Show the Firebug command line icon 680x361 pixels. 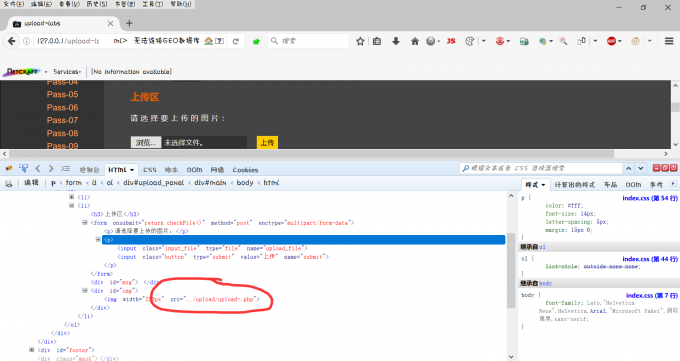point(65,168)
